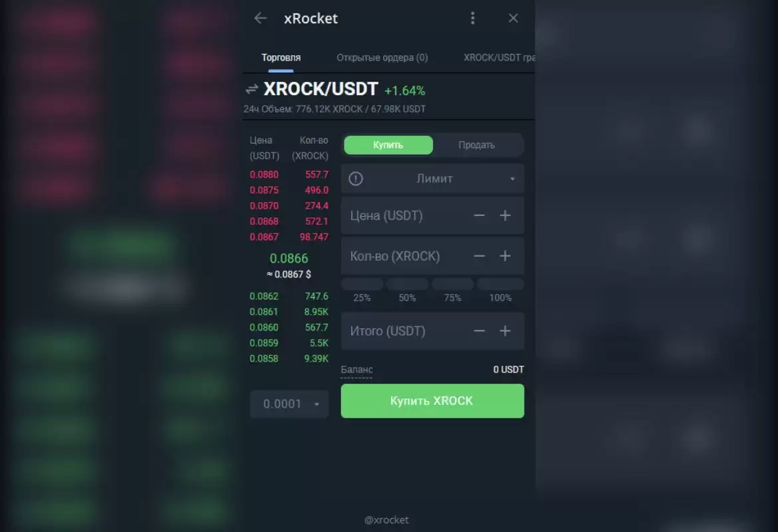
Task: Open the three-dot options menu
Action: coord(472,19)
